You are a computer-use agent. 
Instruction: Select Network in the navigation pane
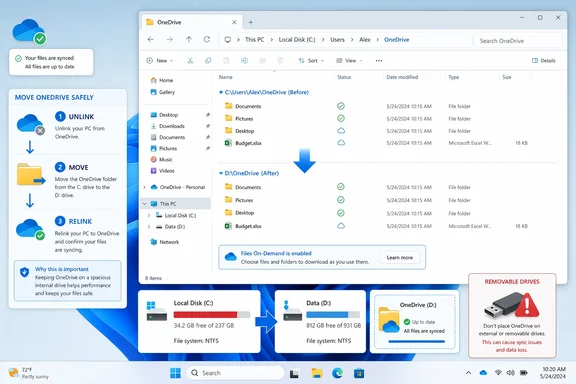pos(165,242)
